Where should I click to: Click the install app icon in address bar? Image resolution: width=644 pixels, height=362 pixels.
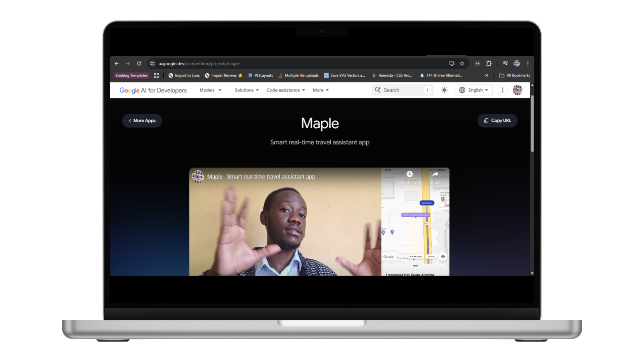tap(452, 63)
